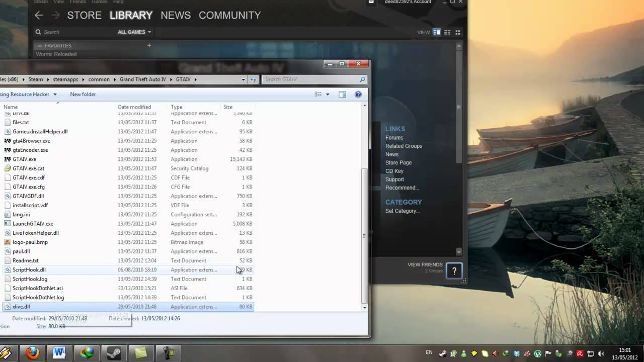Select the xlive.dll file row
The image size is (644, 362).
tap(128, 307)
